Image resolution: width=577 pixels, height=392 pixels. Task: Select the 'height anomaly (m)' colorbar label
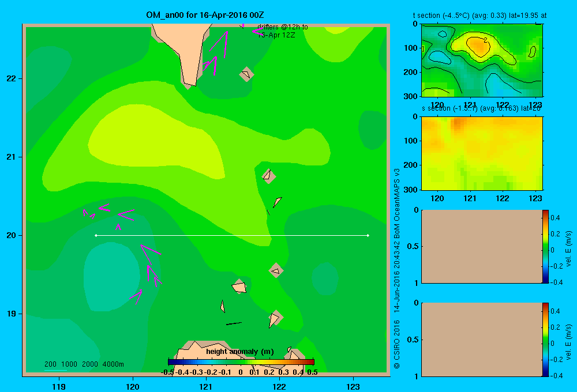click(240, 352)
